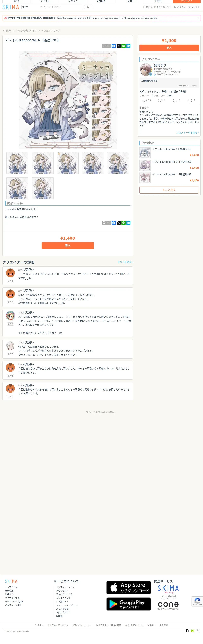The height and width of the screenshot is (644, 203).
Task: Share on Facebook using top icon
Action: 114,46
